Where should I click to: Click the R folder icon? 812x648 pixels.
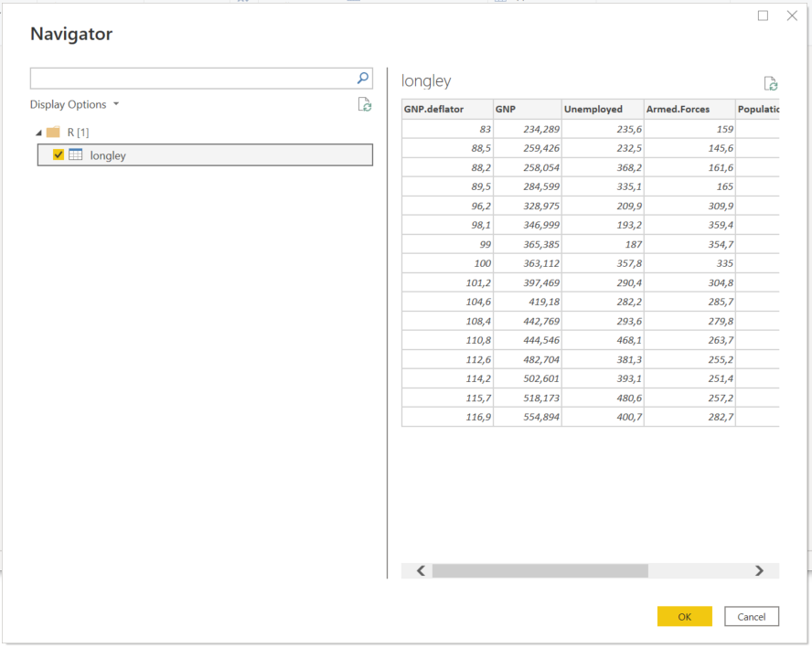[53, 132]
